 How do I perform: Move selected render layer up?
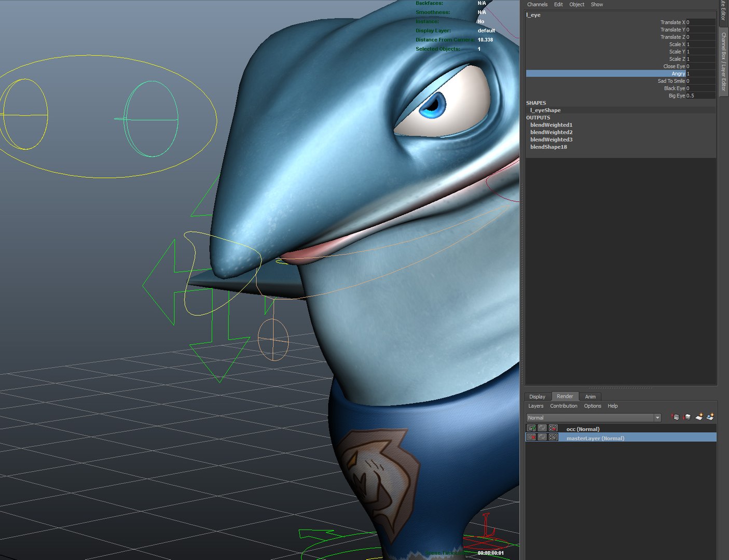[675, 417]
